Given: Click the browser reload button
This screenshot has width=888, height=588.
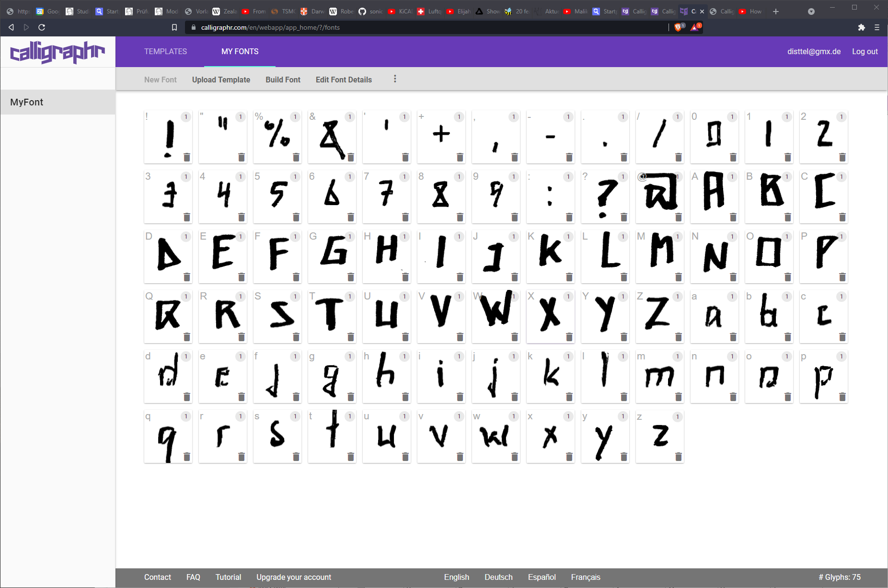Looking at the screenshot, I should click(x=42, y=27).
